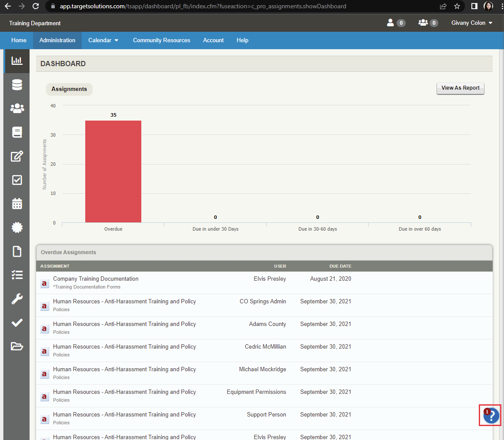The width and height of the screenshot is (504, 440).
Task: Click the View As Report button
Action: [460, 88]
